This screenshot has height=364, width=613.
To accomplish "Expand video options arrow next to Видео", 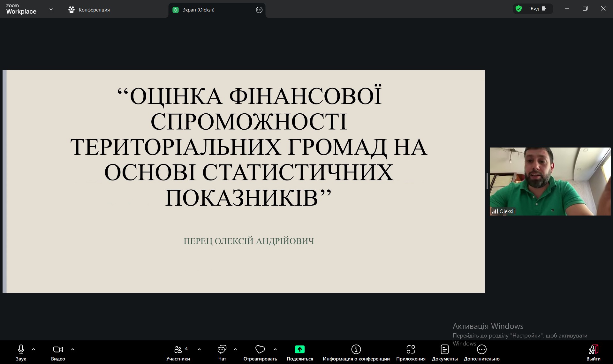I will 73,349.
